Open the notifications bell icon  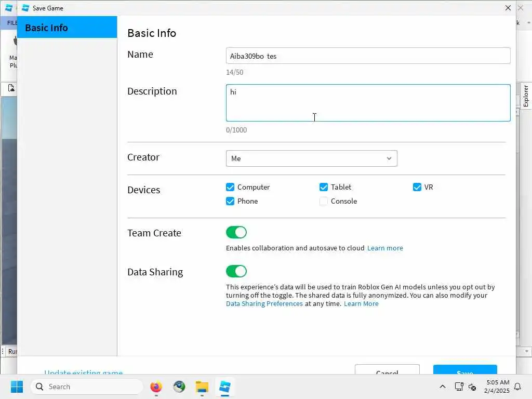(518, 387)
